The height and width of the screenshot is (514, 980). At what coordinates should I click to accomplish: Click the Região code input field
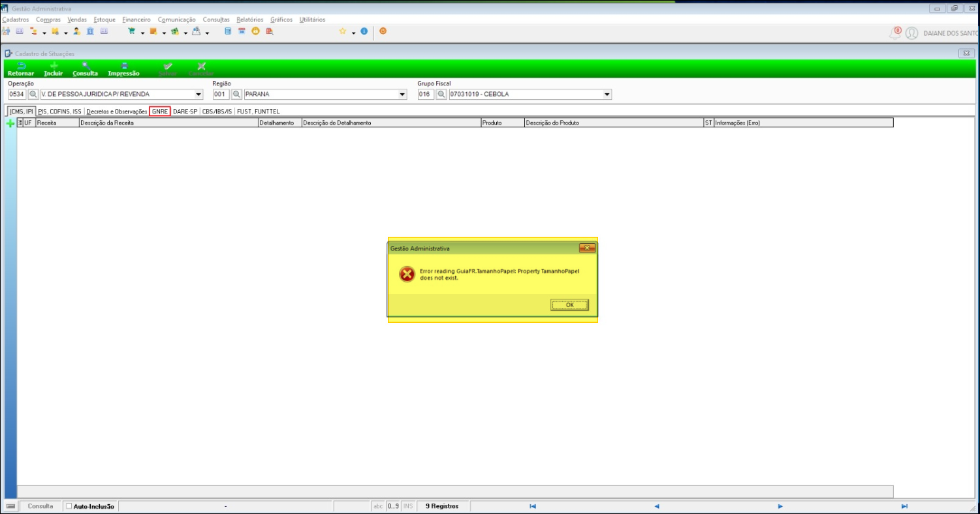221,95
